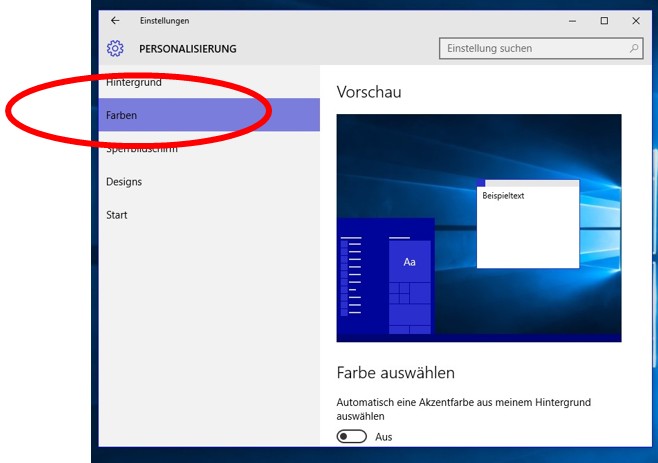Select Start in the sidebar
The width and height of the screenshot is (658, 463).
pyautogui.click(x=117, y=215)
